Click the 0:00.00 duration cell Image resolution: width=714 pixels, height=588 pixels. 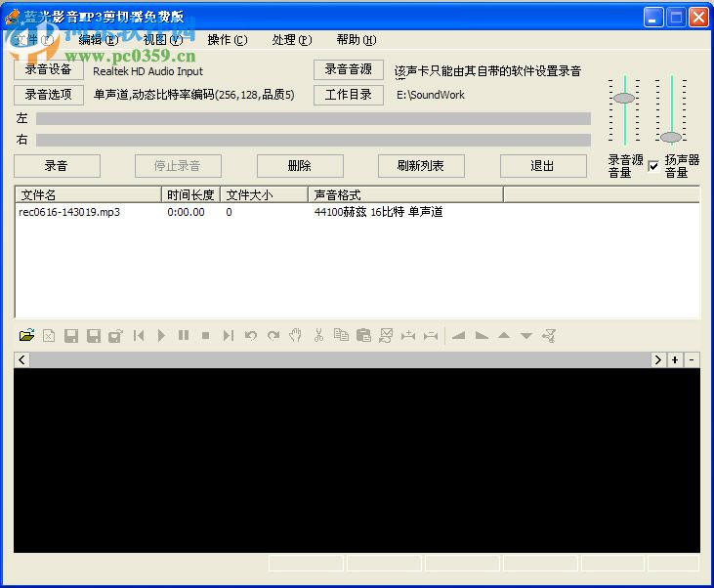click(186, 212)
